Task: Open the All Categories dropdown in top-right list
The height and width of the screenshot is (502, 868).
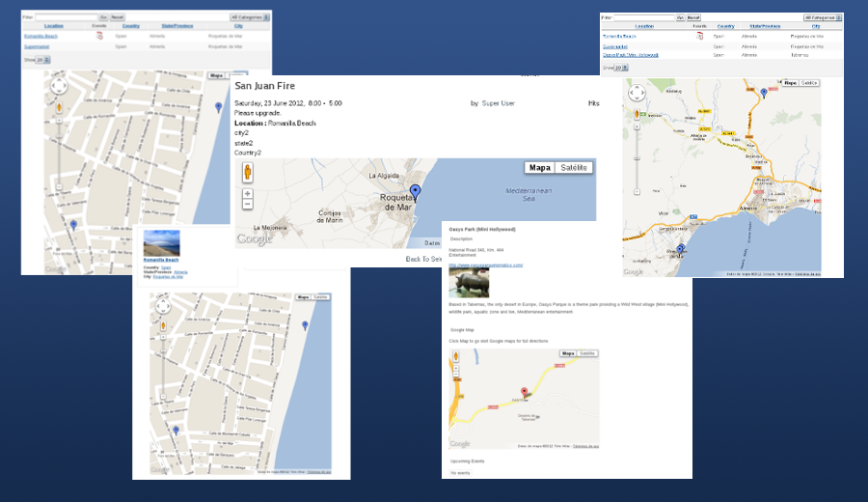Action: pyautogui.click(x=821, y=17)
